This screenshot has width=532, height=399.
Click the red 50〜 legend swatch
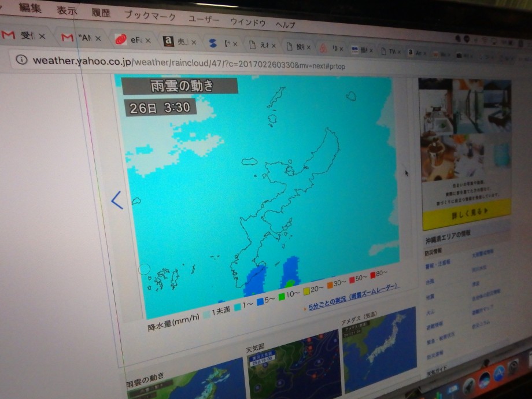point(352,280)
